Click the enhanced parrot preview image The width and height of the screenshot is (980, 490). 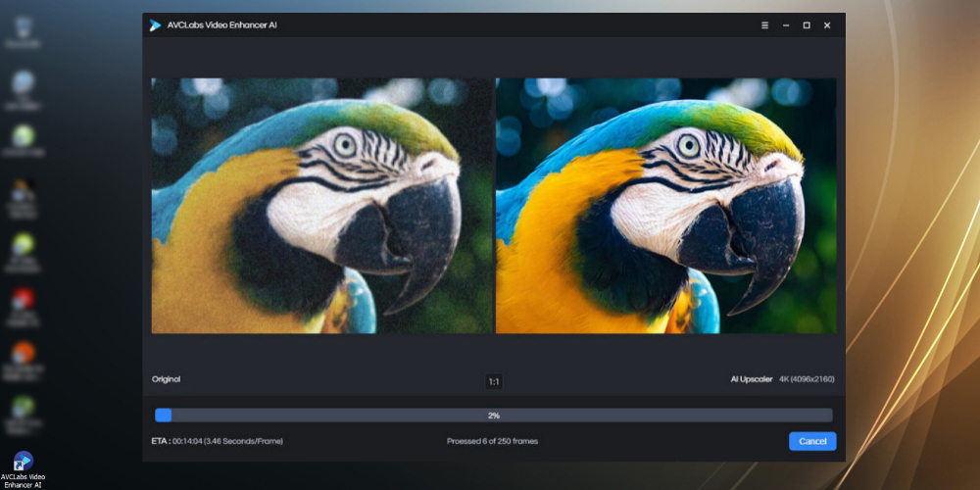pyautogui.click(x=665, y=206)
